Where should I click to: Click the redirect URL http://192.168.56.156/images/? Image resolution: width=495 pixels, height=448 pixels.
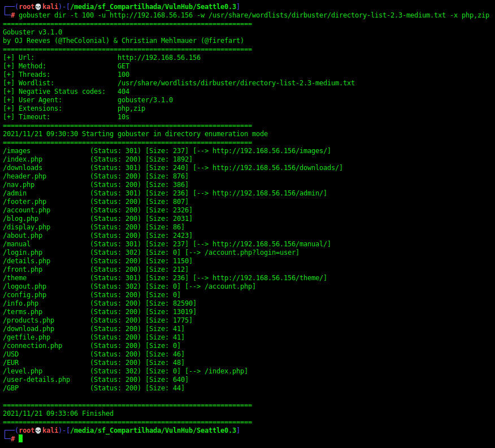point(270,151)
